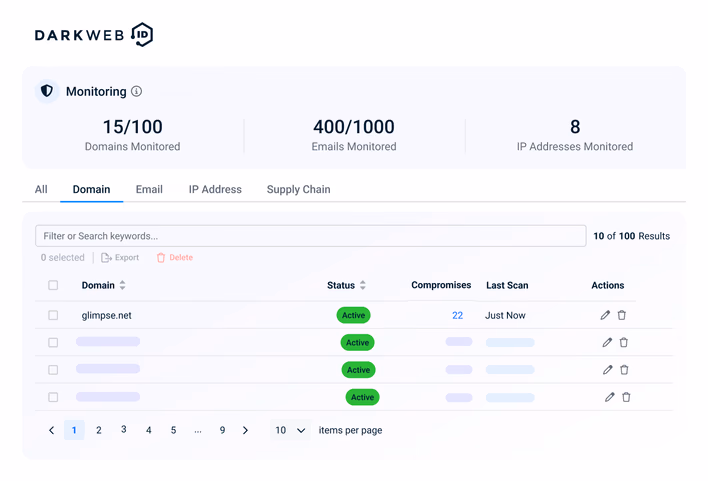Edit the glimpse.net domain row
This screenshot has height=481, width=708.
605,315
